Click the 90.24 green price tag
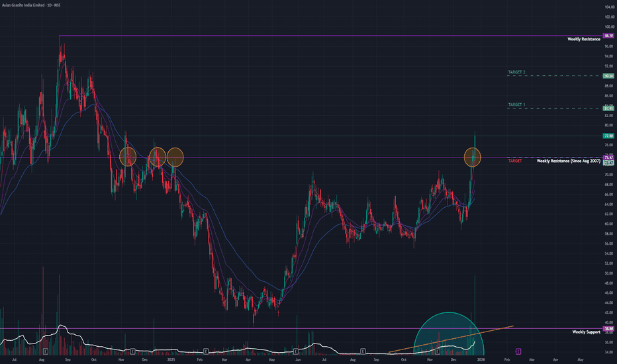Viewport: 617px width, 364px height. (x=608, y=76)
